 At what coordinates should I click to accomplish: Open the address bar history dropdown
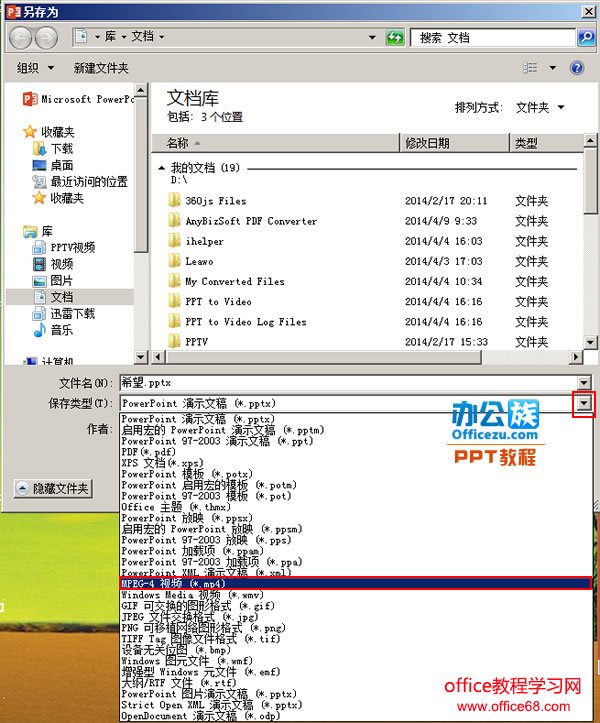point(372,37)
